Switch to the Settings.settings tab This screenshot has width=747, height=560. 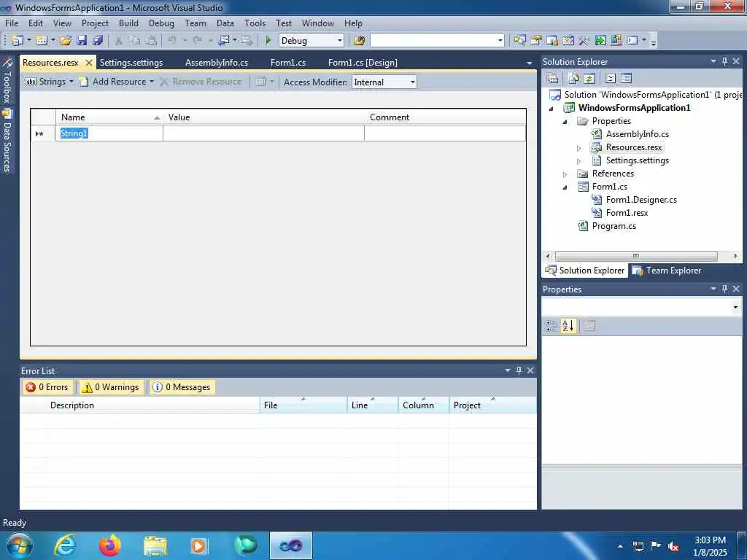[x=131, y=63]
